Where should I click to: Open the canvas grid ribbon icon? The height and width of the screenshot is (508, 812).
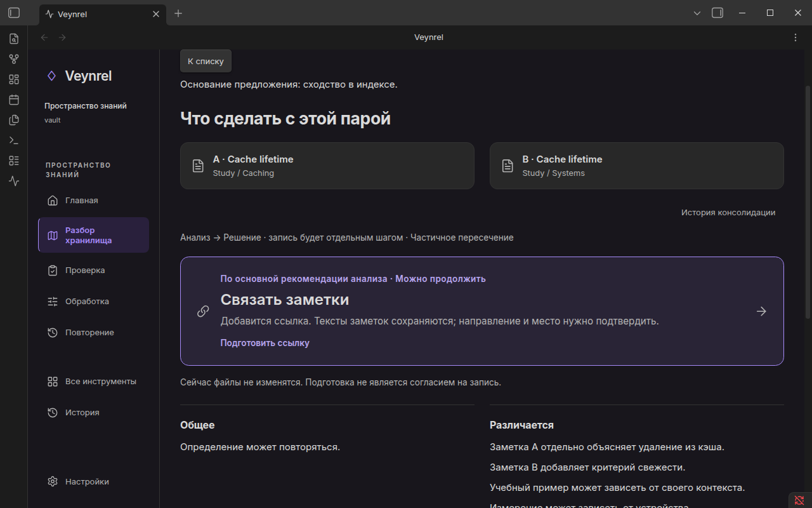click(x=14, y=79)
